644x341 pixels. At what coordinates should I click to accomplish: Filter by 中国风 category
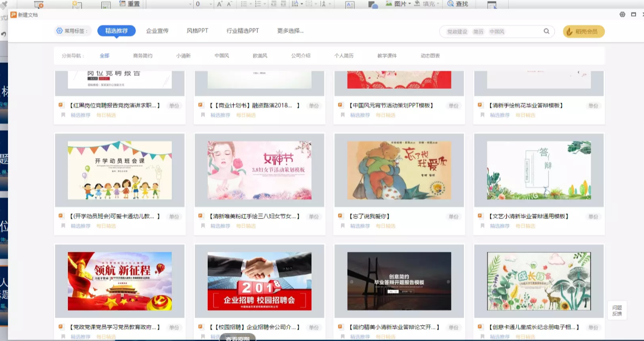pyautogui.click(x=222, y=56)
